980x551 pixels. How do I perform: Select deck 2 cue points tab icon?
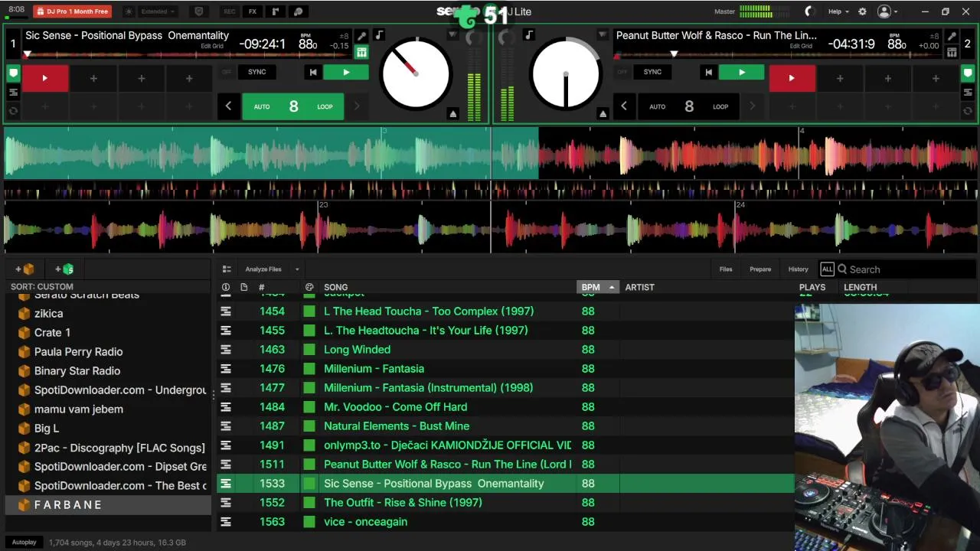pyautogui.click(x=968, y=73)
